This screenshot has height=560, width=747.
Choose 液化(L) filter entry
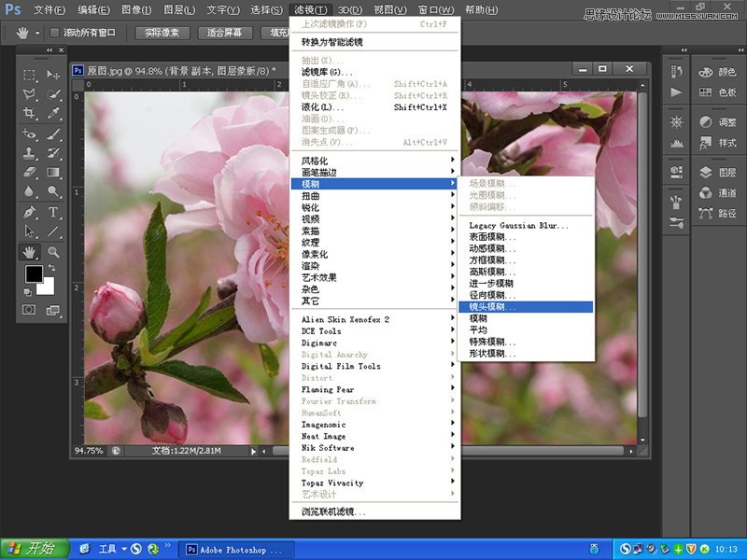tap(375, 107)
